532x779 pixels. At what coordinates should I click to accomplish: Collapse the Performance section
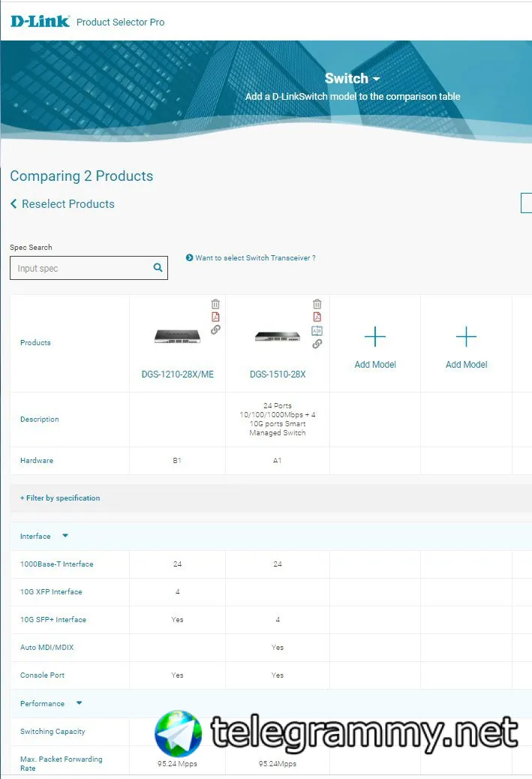(x=79, y=703)
